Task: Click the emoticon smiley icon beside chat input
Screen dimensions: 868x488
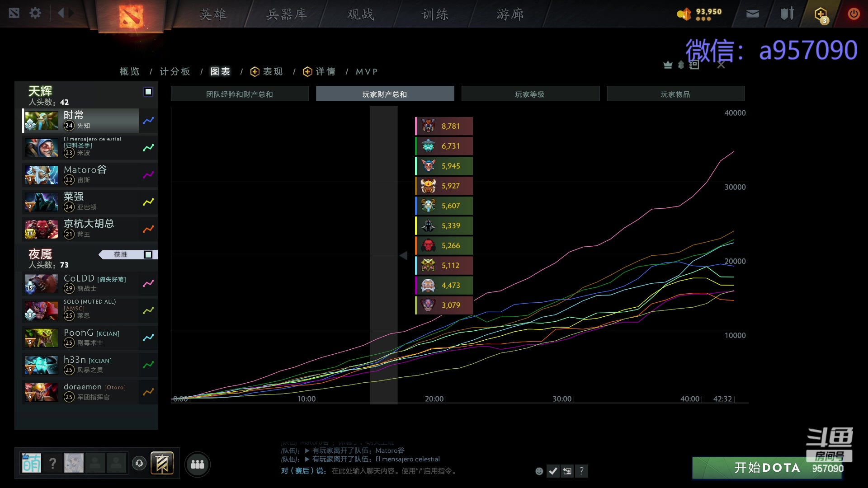Action: click(x=539, y=471)
